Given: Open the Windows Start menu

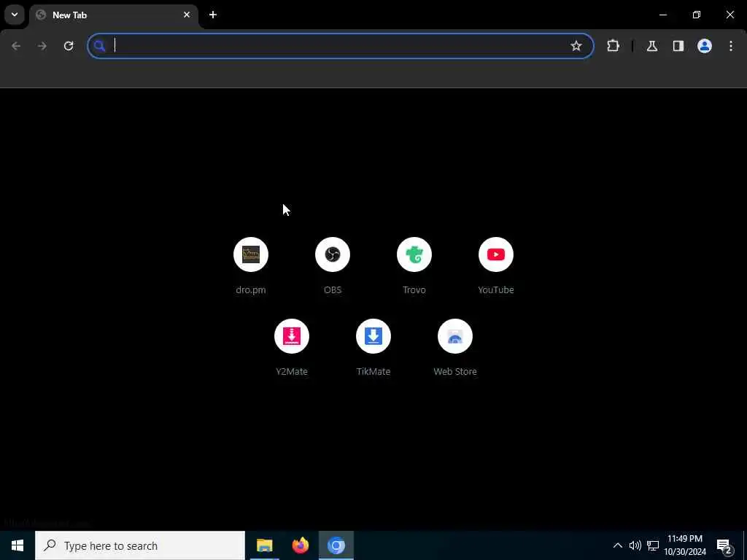Looking at the screenshot, I should tap(18, 545).
